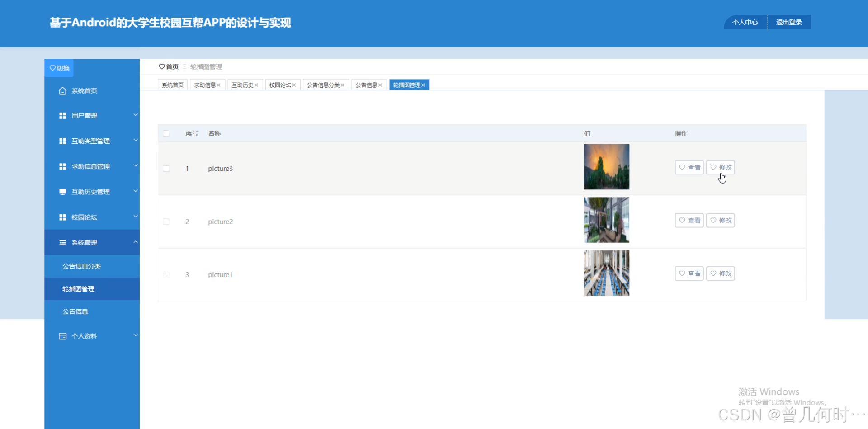The image size is (868, 429).
Task: Open 公告信息分类 in the sidebar
Action: pos(92,266)
